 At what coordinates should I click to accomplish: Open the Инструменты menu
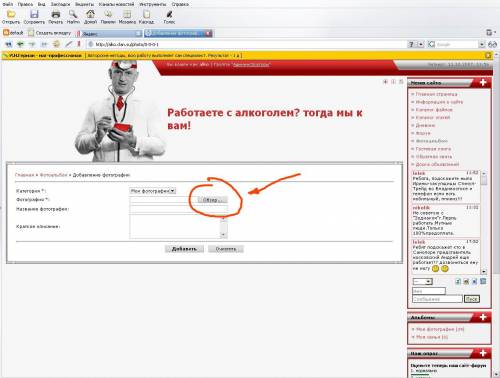tap(153, 4)
